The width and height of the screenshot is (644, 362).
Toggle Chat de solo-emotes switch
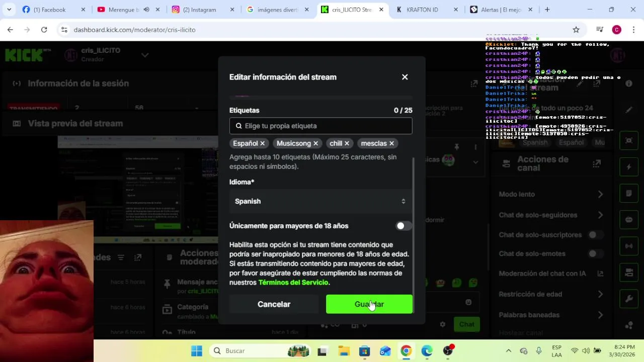click(596, 254)
